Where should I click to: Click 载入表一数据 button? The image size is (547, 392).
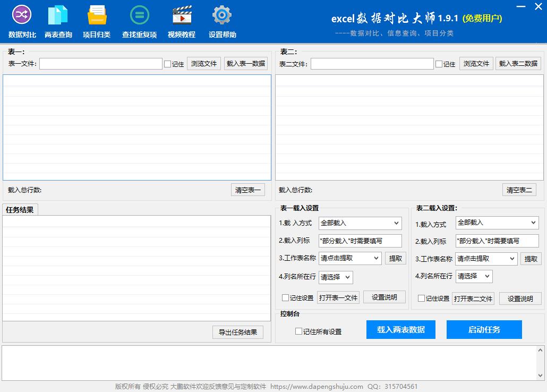click(x=246, y=64)
